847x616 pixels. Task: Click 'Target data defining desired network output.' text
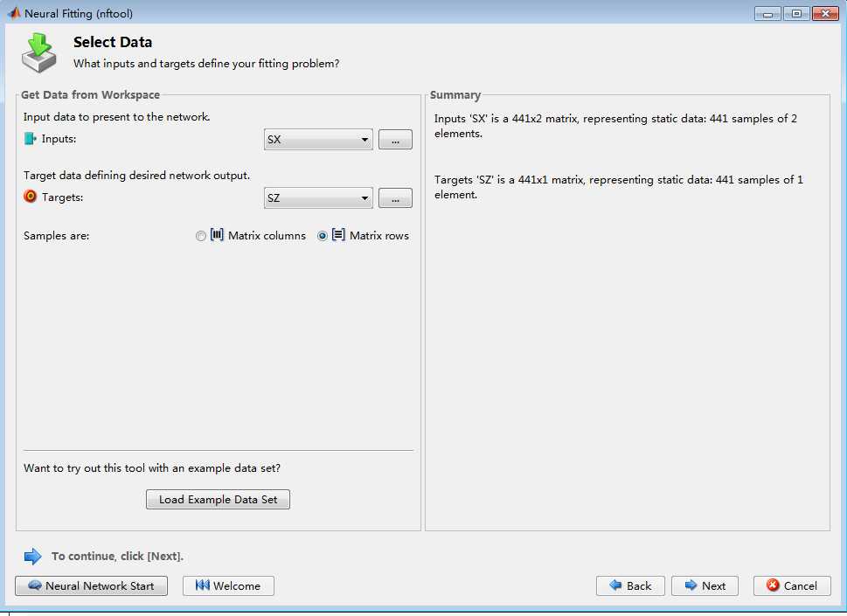tap(136, 175)
